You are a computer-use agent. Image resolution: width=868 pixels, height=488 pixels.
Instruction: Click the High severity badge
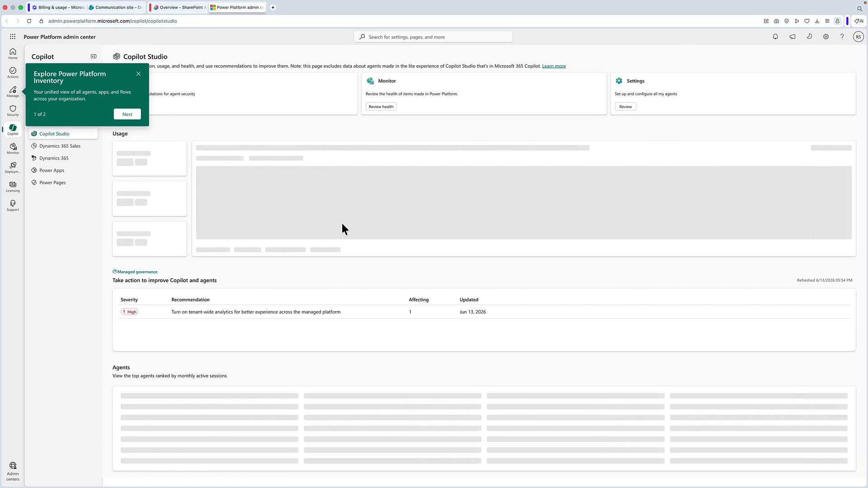coord(129,312)
